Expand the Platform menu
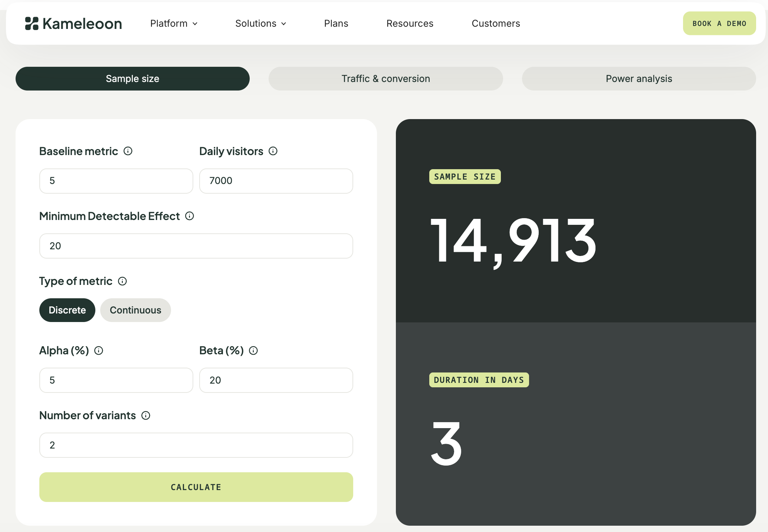 click(174, 23)
